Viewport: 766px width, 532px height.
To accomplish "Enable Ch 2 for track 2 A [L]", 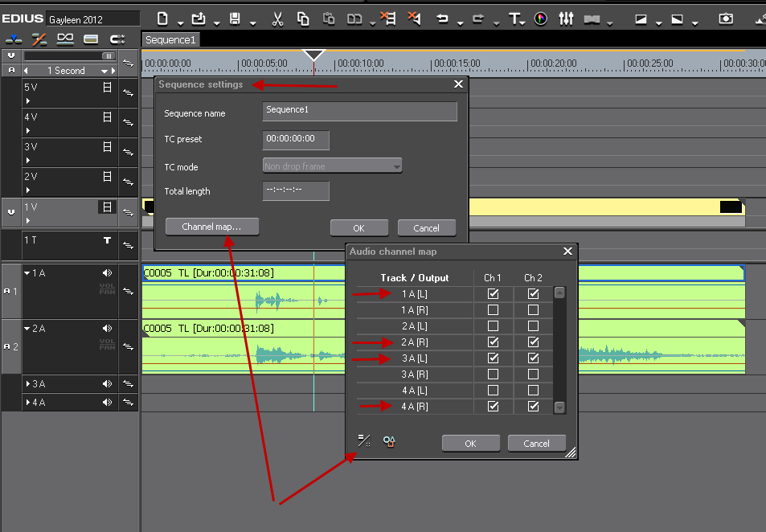I will 533,326.
